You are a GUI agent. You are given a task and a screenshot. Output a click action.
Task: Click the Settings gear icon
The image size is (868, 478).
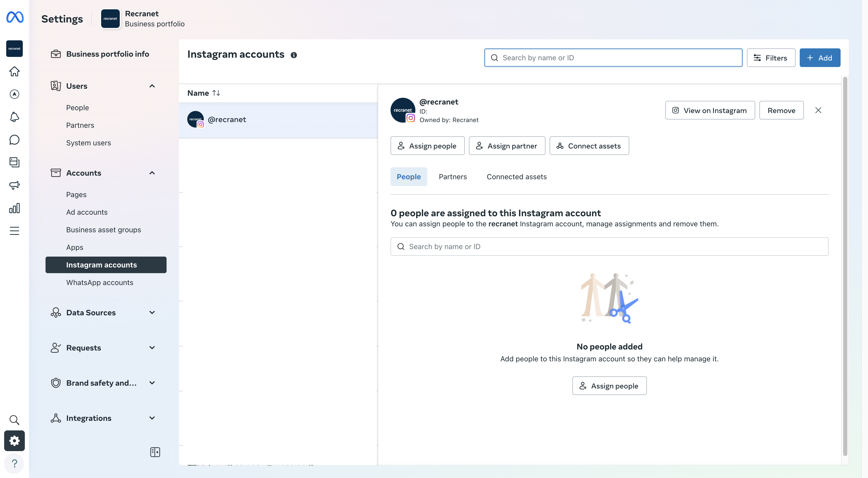pos(14,440)
